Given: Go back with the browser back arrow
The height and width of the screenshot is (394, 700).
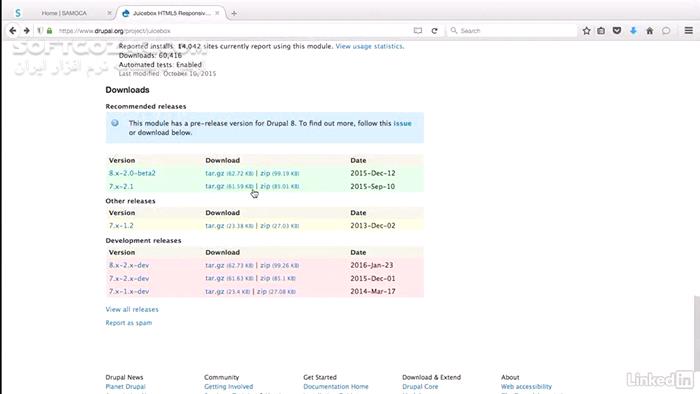Looking at the screenshot, I should click(x=12, y=31).
